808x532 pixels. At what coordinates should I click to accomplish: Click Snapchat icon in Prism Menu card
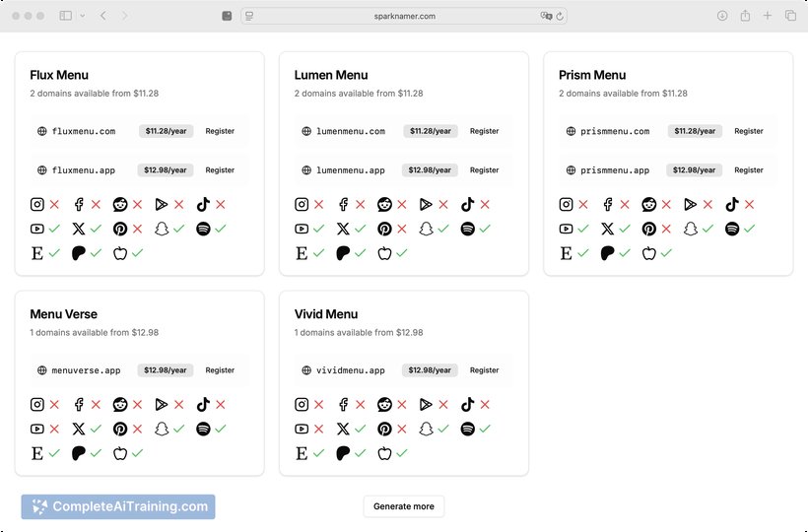[691, 229]
